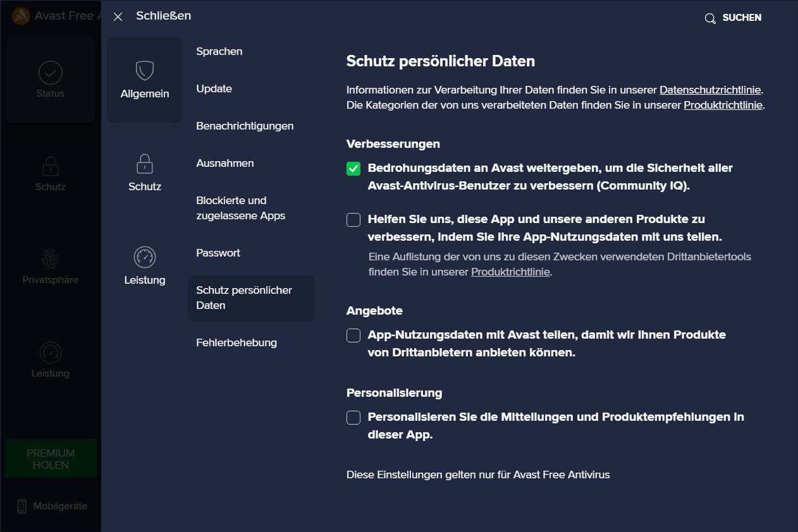Click the Avast logo in background window
This screenshot has width=798, height=532.
click(21, 16)
